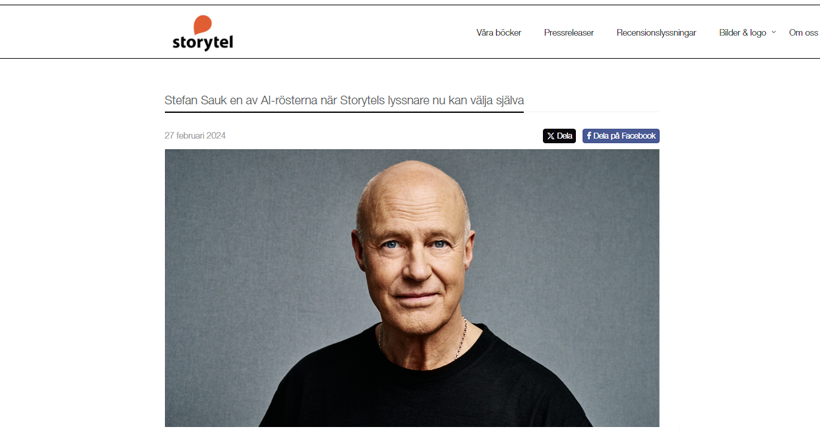Click the black t-shirt in the portrait
The height and width of the screenshot is (429, 820).
point(426,387)
